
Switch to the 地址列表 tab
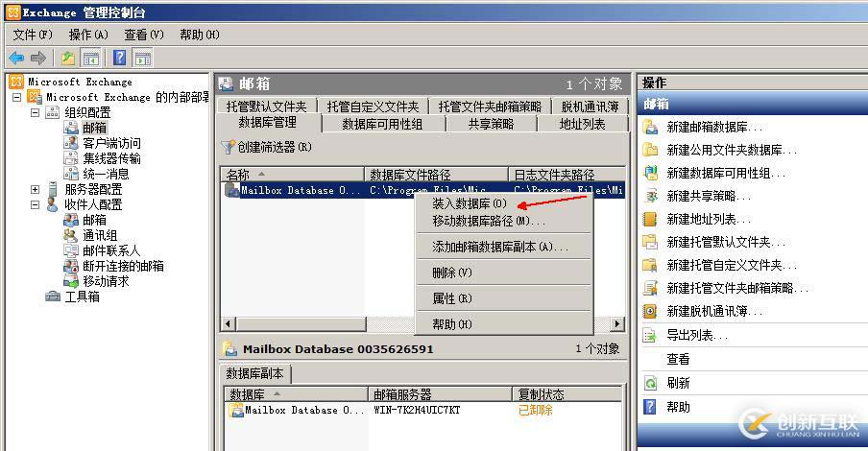pos(583,124)
